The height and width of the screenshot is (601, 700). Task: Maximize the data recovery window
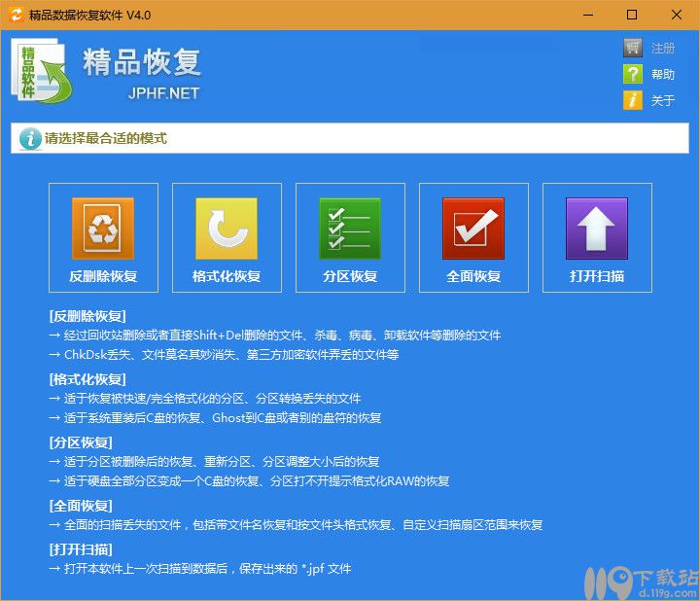click(632, 15)
